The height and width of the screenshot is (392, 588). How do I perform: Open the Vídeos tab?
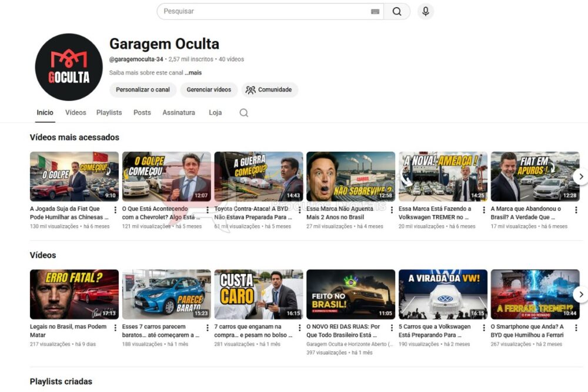click(x=76, y=112)
